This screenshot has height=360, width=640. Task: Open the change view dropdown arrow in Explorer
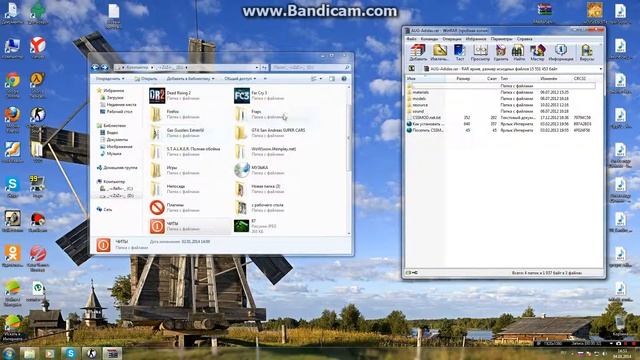coord(321,79)
